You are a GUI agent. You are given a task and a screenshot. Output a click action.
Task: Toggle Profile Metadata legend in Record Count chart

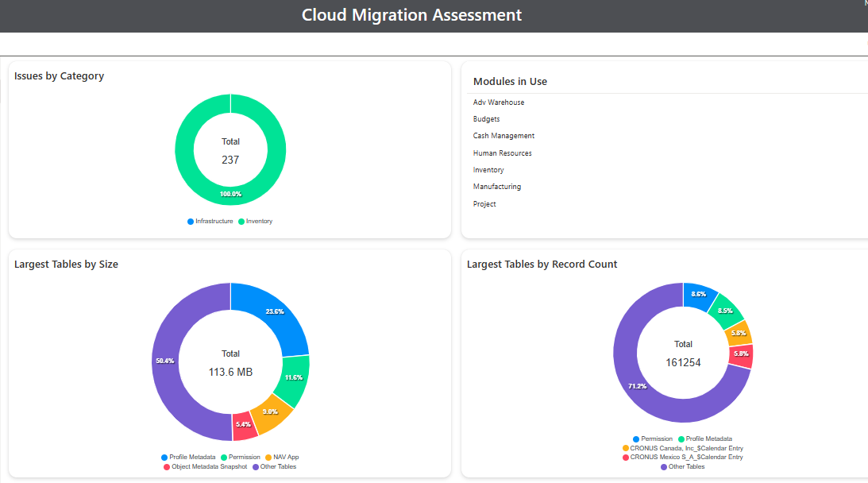pyautogui.click(x=704, y=439)
